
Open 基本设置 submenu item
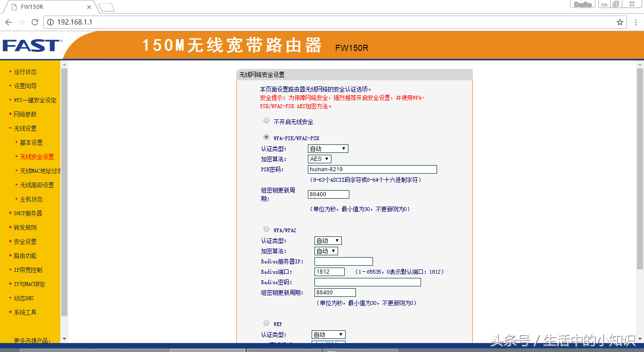click(x=31, y=142)
